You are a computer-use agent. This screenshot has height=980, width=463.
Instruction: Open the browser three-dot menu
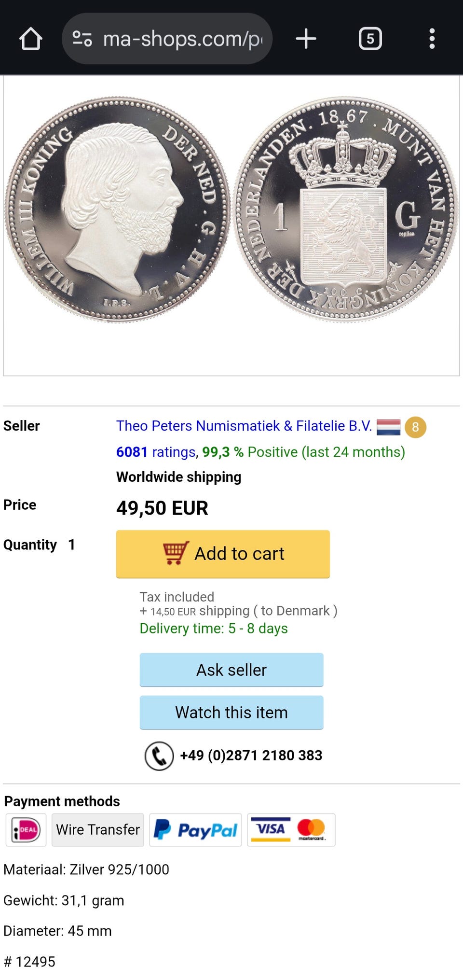pos(432,39)
